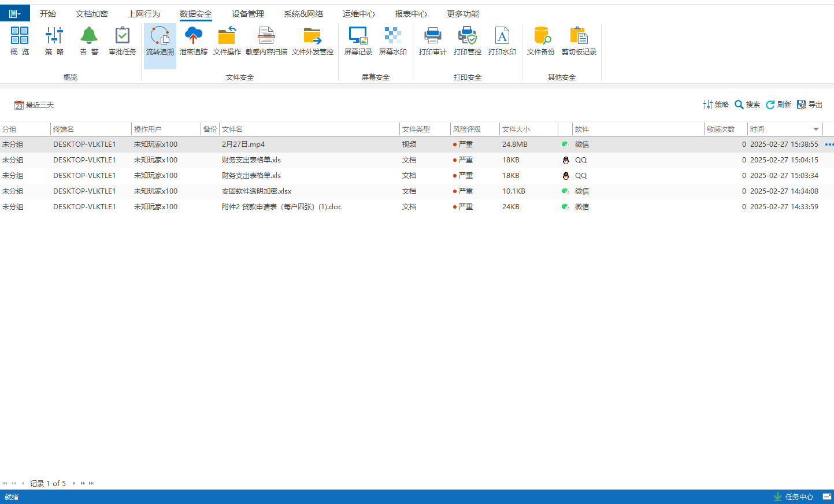Viewport: 834px width, 504px height.
Task: Switch to the 文档加密 ribbon tab
Action: [x=91, y=14]
